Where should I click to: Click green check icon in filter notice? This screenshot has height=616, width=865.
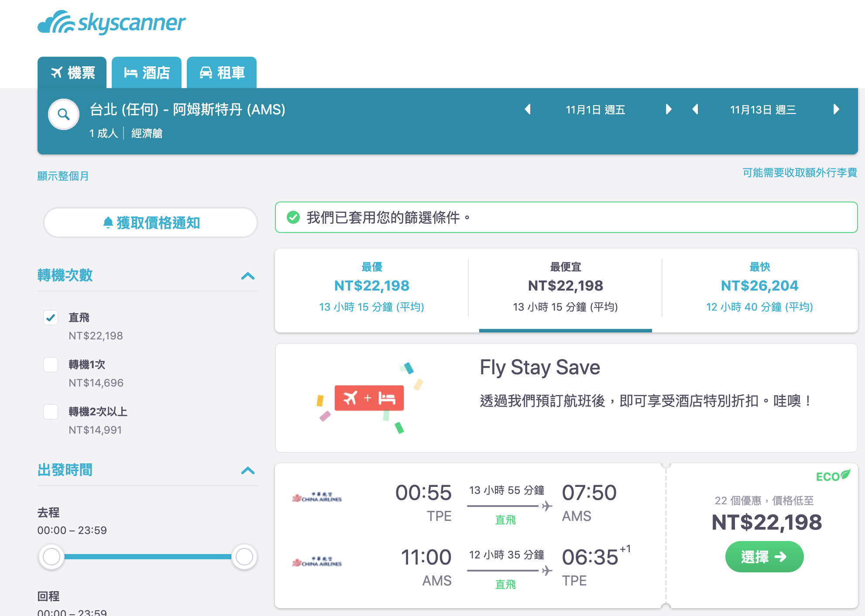tap(293, 217)
